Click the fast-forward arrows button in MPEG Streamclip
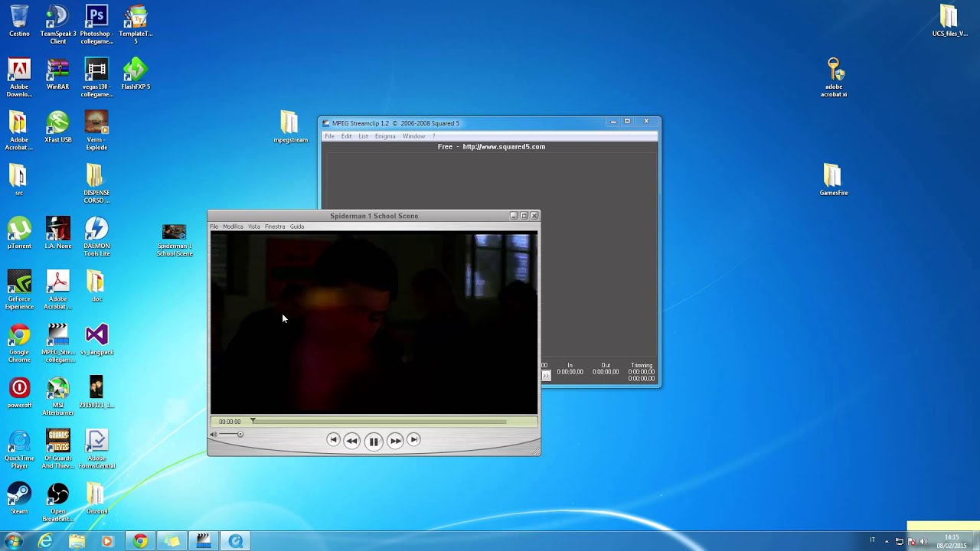This screenshot has height=551, width=980. point(546,376)
